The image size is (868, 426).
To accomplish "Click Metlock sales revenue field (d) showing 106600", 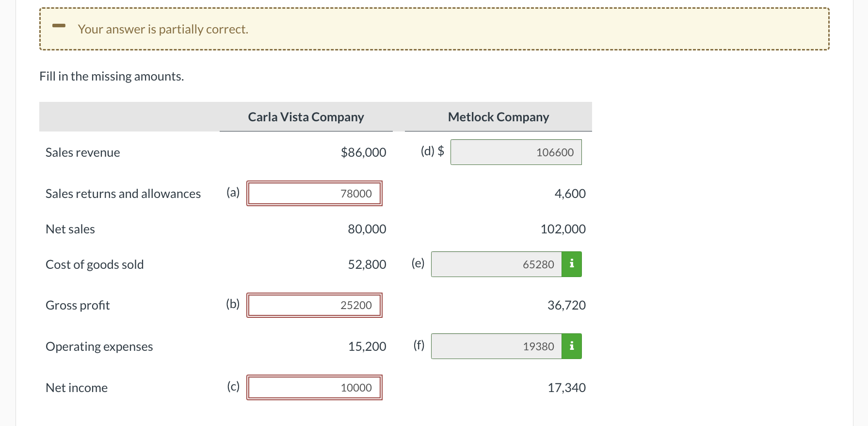I will tap(516, 152).
